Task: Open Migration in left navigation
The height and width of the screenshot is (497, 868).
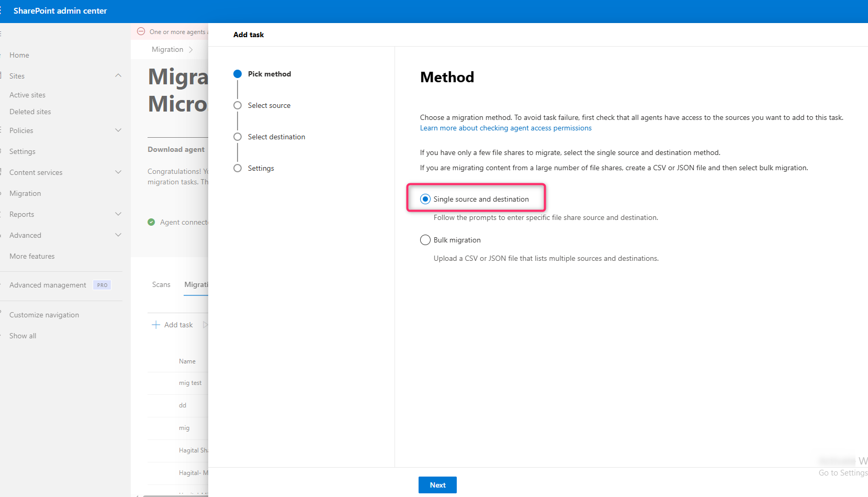Action: (x=25, y=193)
